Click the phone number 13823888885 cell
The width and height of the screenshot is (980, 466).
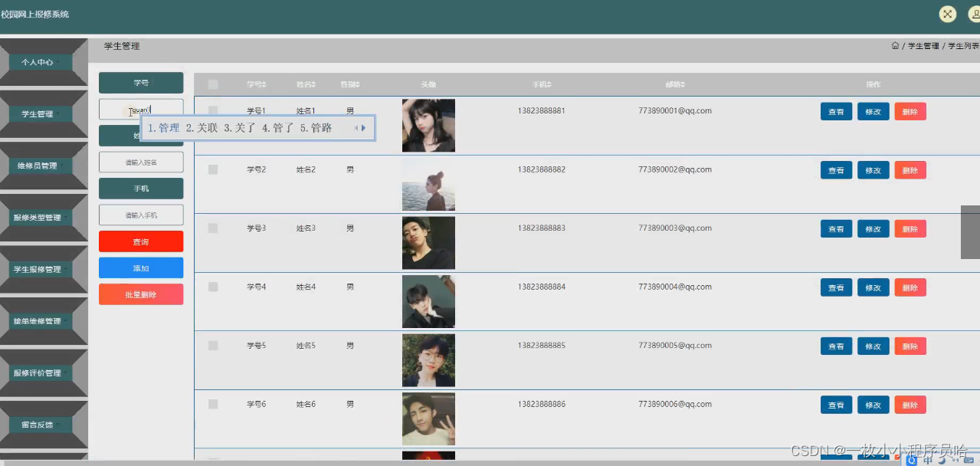[542, 346]
